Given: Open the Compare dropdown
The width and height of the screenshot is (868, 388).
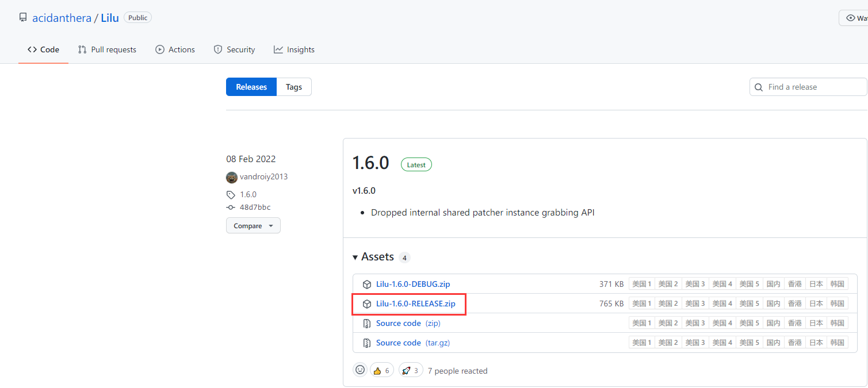Looking at the screenshot, I should point(253,226).
